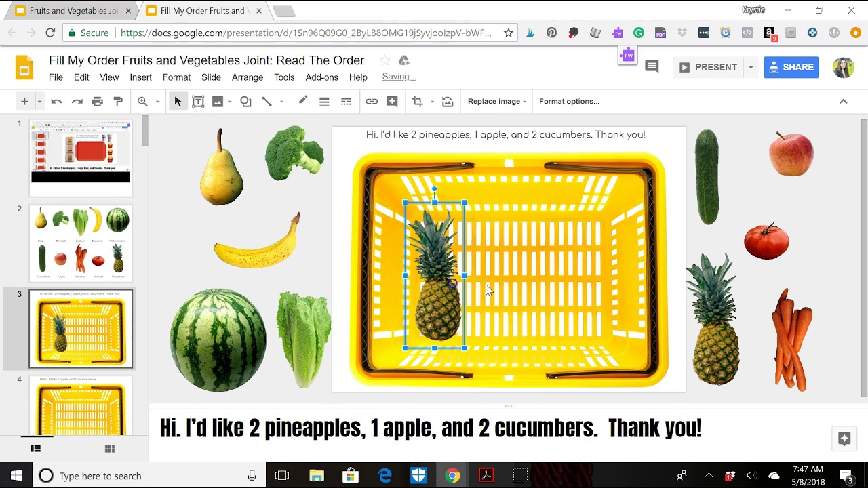The image size is (868, 488).
Task: Select slide 2 thumbnail with labeled produce
Action: [x=81, y=243]
